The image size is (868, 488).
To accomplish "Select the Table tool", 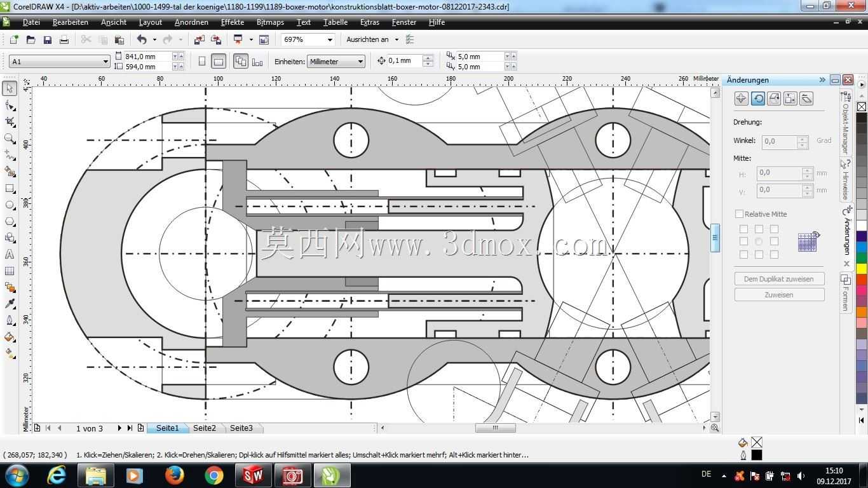I will (10, 271).
